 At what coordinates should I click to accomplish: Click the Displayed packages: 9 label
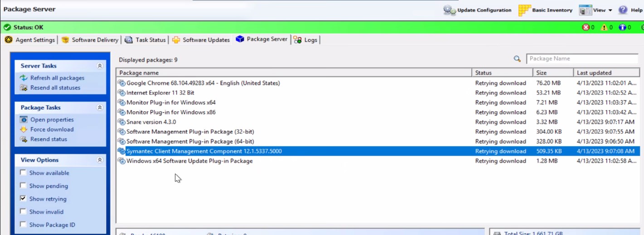click(x=148, y=60)
